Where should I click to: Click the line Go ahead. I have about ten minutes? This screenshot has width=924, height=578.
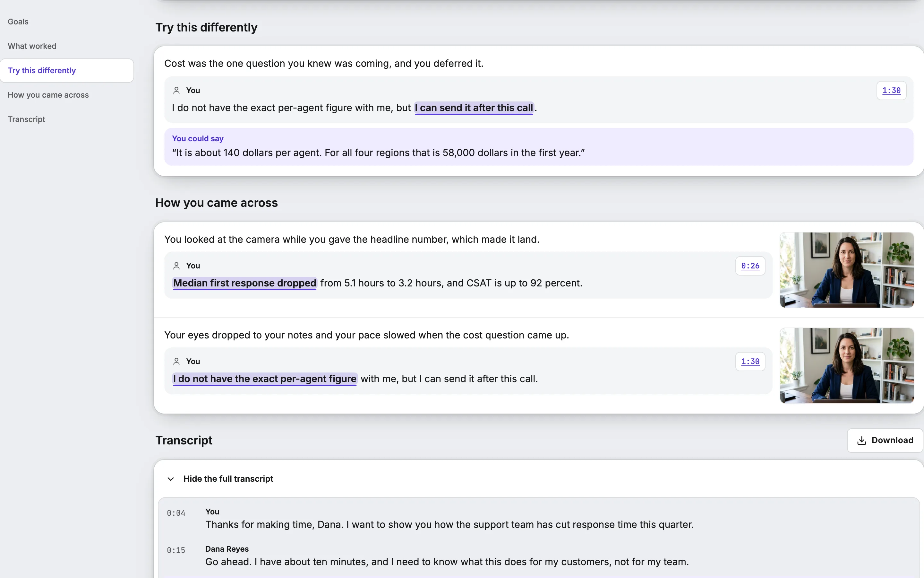pyautogui.click(x=447, y=562)
